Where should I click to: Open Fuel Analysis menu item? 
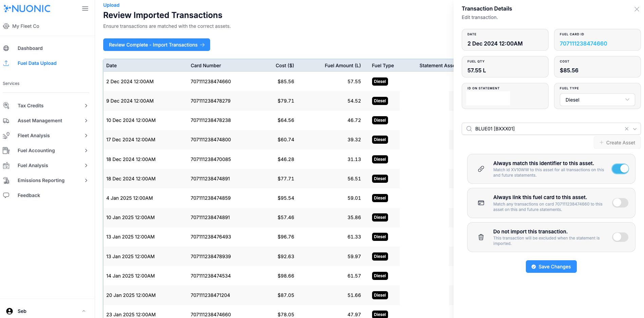tap(33, 165)
